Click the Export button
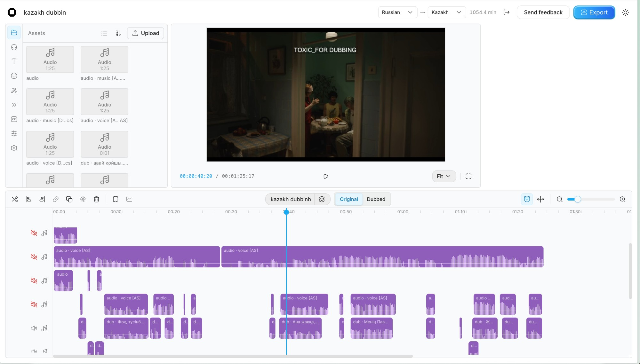This screenshot has width=640, height=364. (x=594, y=12)
